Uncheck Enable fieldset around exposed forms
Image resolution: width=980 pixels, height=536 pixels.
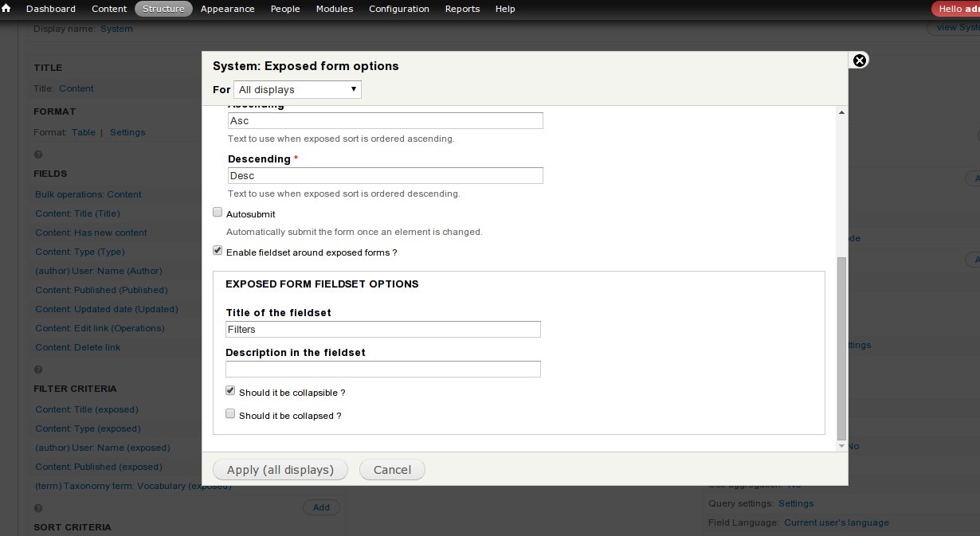point(218,250)
